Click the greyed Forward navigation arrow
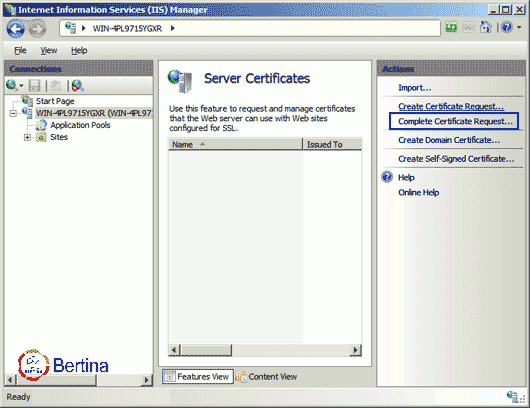This screenshot has width=530, height=408. pos(37,29)
